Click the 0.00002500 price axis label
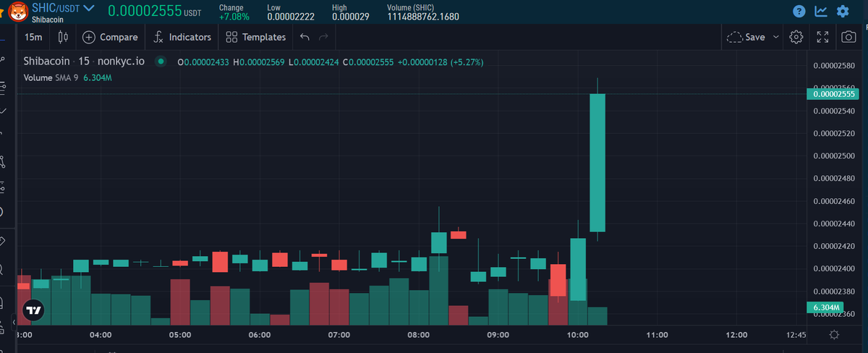868x353 pixels. [x=835, y=156]
